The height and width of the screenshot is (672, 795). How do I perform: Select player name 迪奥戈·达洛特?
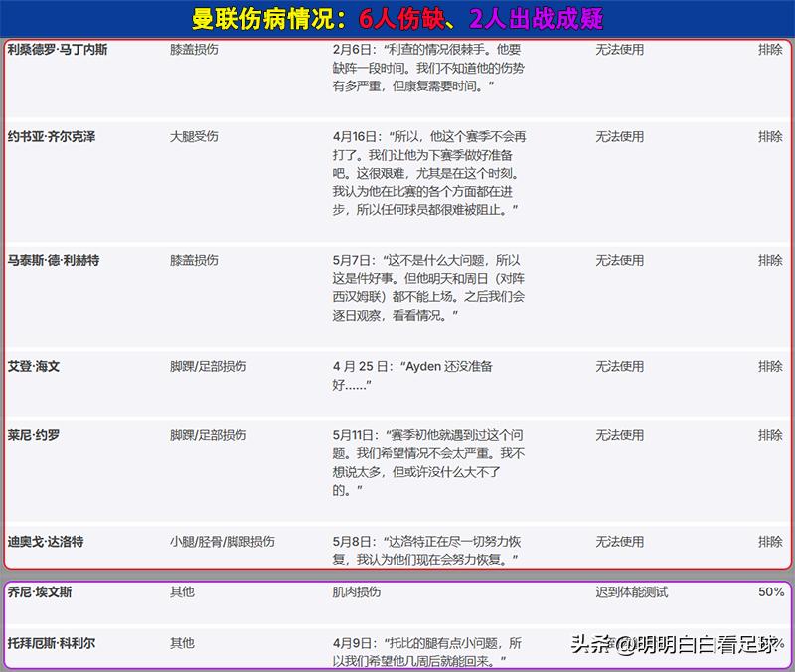click(46, 541)
